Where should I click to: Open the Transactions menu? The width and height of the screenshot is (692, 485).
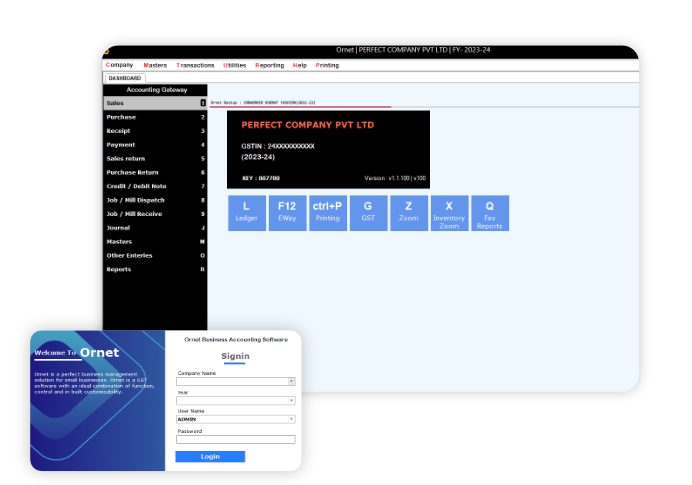click(x=195, y=65)
